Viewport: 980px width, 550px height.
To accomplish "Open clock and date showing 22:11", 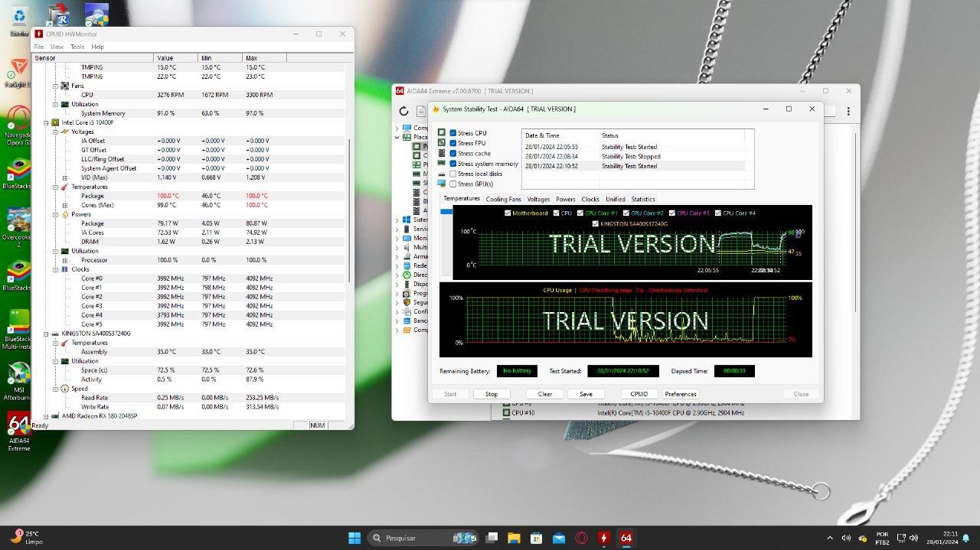I will click(942, 538).
